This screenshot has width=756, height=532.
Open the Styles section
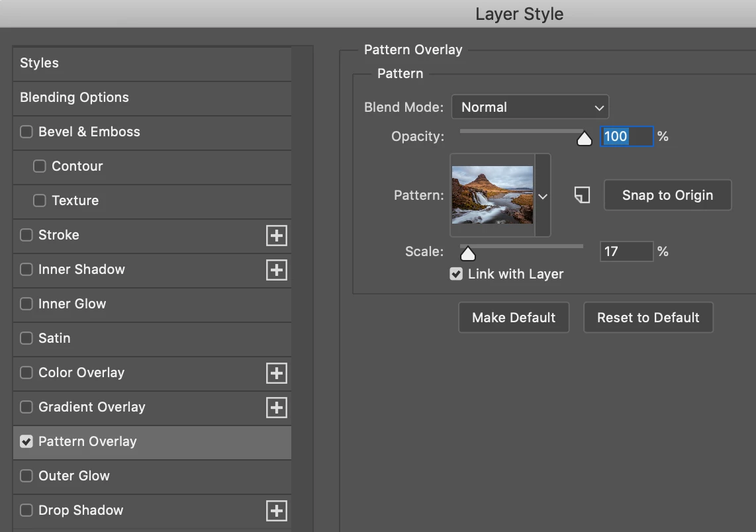(x=40, y=64)
